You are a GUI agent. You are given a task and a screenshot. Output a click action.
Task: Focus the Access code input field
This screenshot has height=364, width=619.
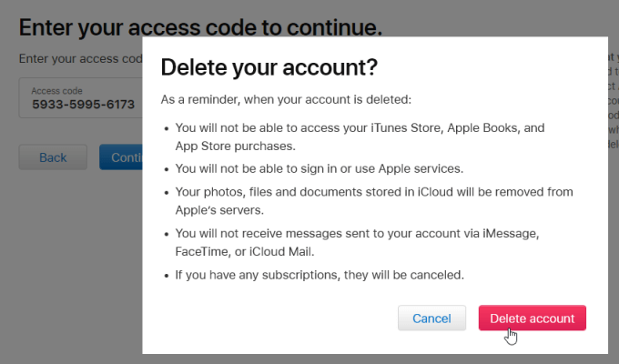click(81, 98)
